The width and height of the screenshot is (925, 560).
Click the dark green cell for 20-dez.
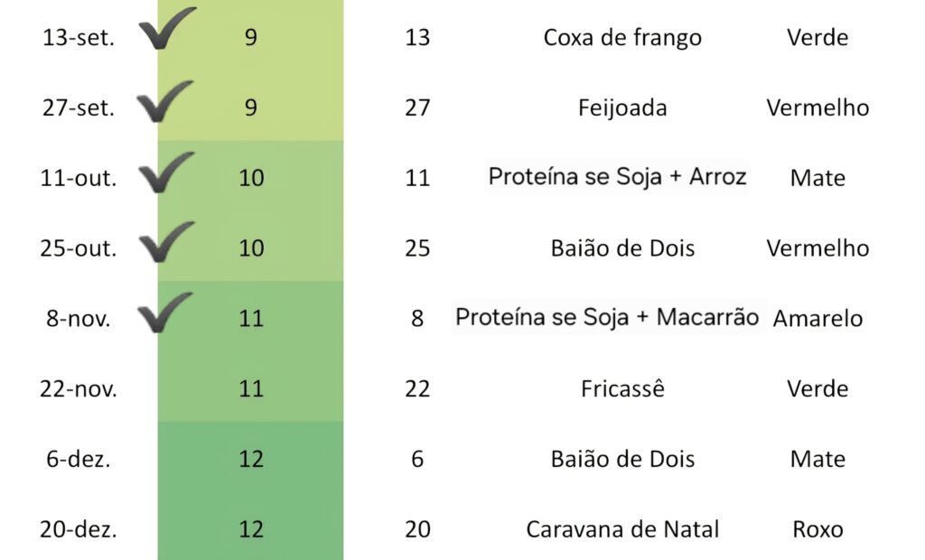[x=251, y=529]
